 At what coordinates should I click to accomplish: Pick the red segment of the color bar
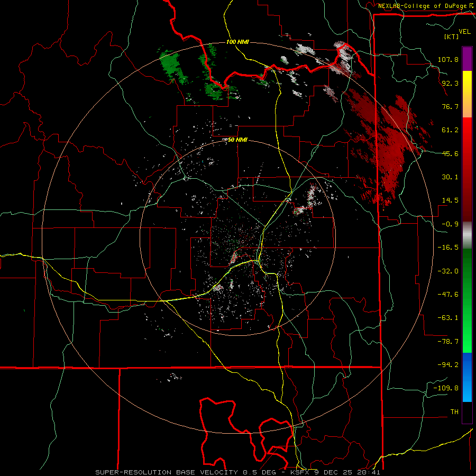pos(467,169)
